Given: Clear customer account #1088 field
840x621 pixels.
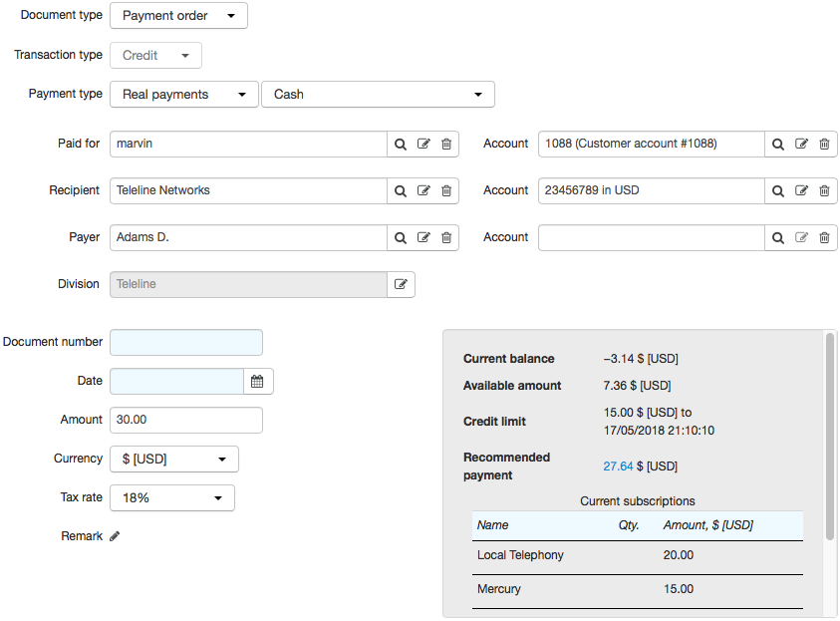Looking at the screenshot, I should (x=824, y=145).
